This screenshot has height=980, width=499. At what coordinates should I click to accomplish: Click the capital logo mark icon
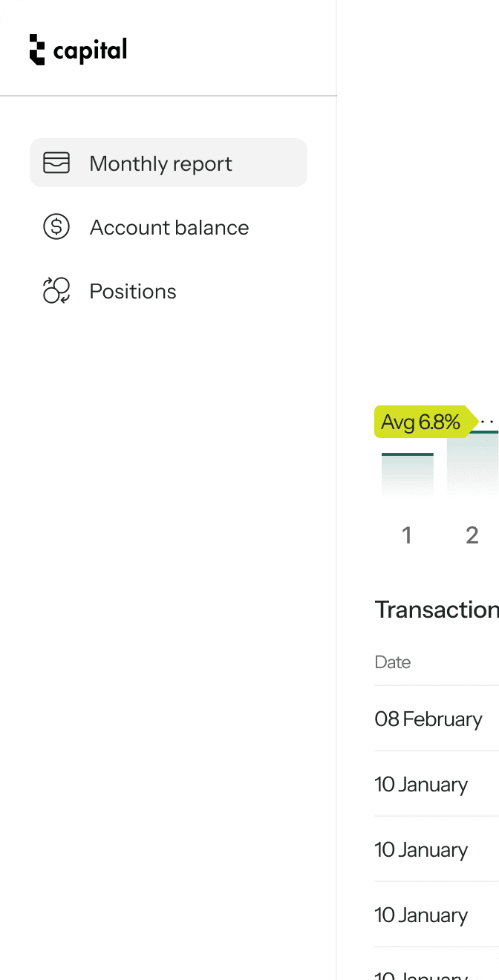click(37, 50)
